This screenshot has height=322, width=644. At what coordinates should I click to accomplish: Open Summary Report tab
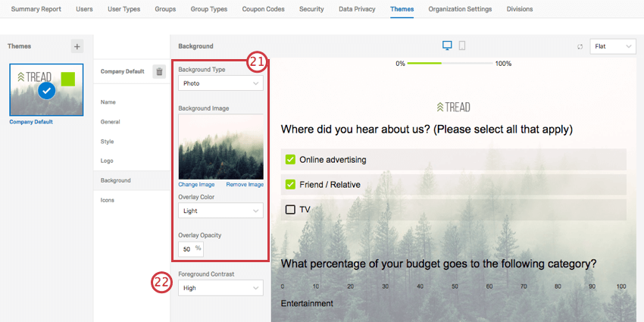coord(36,9)
